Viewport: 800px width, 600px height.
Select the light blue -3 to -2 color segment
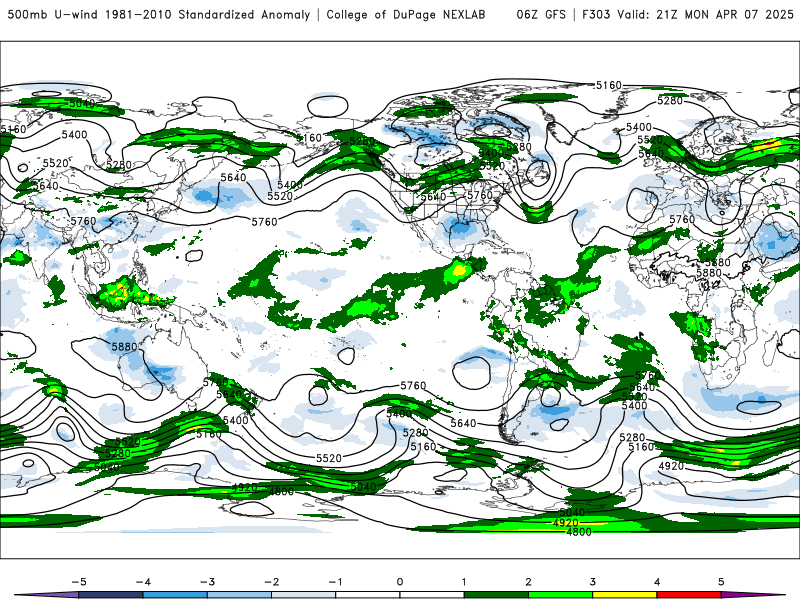point(239,595)
